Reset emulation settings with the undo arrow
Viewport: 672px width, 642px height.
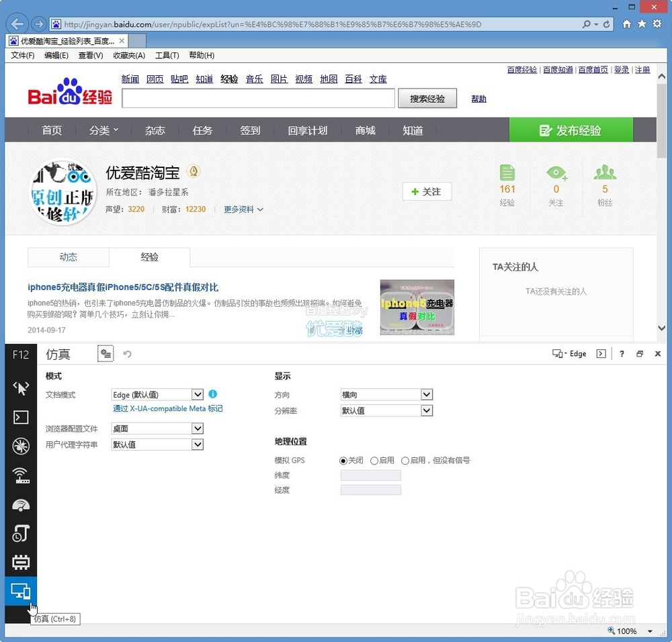(127, 353)
